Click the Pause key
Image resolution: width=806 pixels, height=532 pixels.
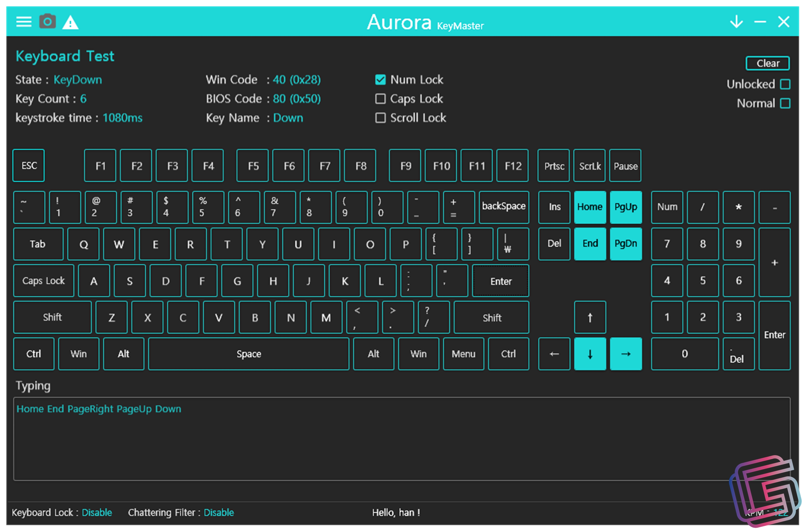coord(625,166)
